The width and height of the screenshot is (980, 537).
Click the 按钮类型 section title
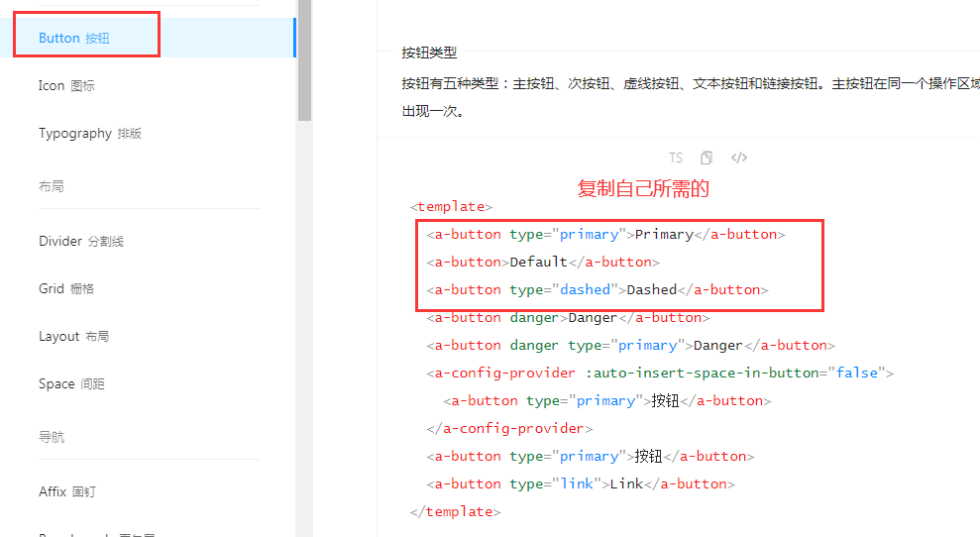(429, 54)
